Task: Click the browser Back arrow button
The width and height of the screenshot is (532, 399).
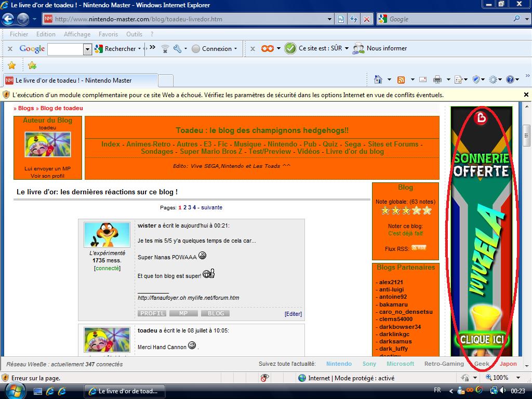Action: pos(8,19)
